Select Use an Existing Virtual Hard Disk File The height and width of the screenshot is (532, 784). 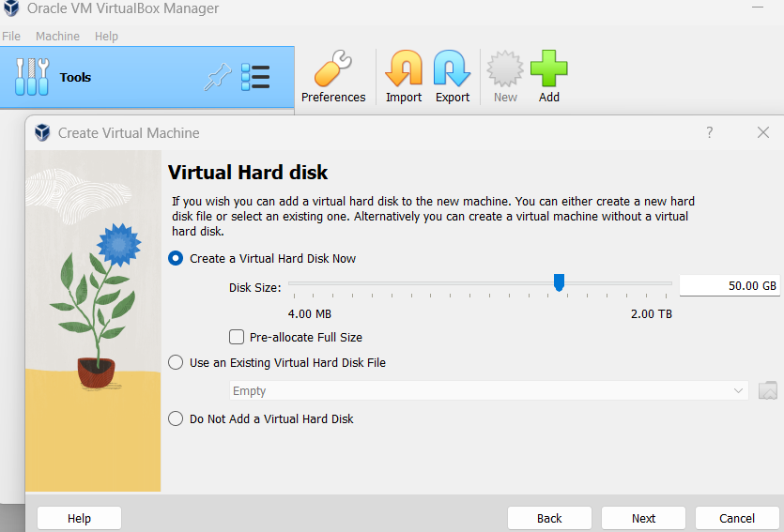pyautogui.click(x=176, y=362)
